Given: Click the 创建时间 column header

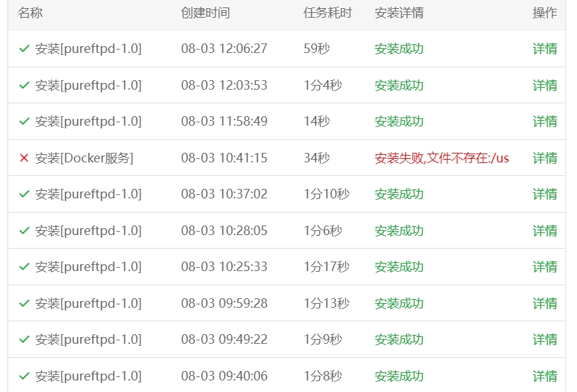Looking at the screenshot, I should (x=205, y=13).
